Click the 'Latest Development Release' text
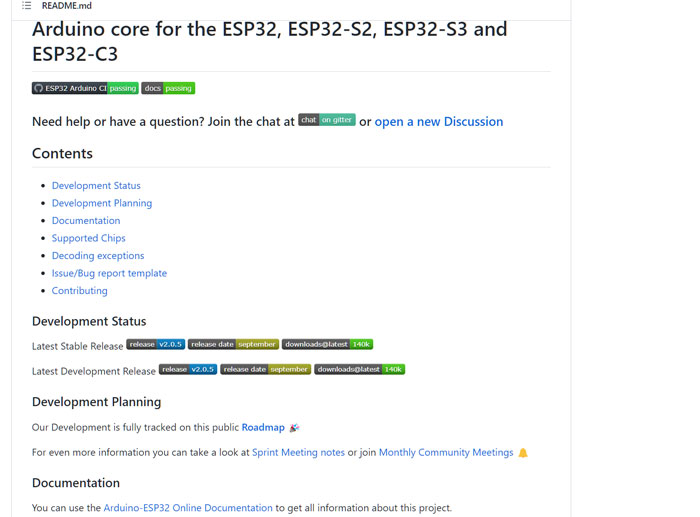The height and width of the screenshot is (517, 700). click(x=94, y=371)
